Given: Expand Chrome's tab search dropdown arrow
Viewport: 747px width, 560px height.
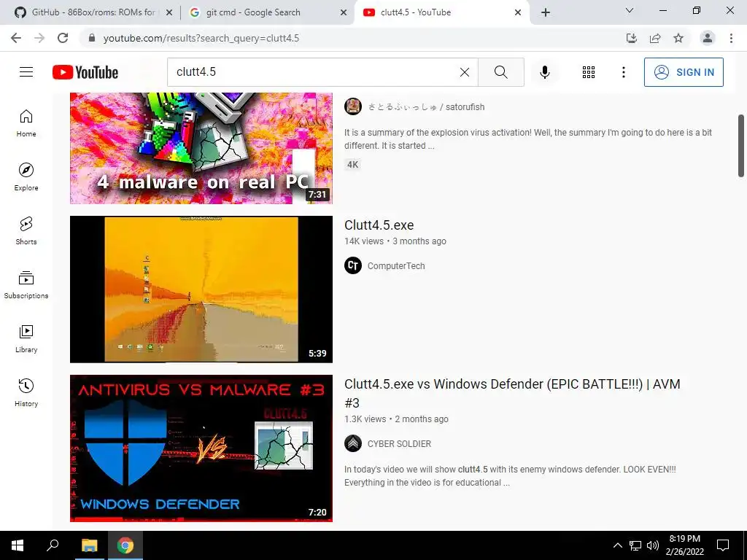Looking at the screenshot, I should pos(630,10).
